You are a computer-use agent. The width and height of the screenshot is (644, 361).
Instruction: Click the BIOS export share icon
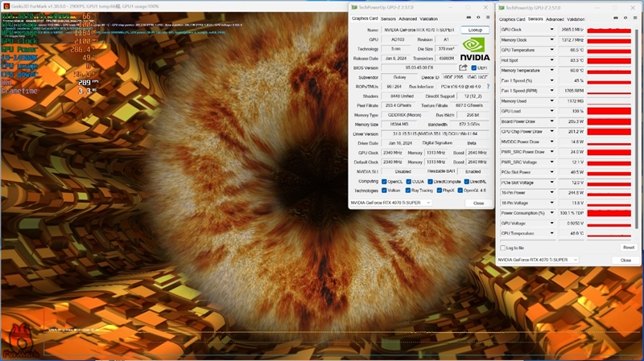pyautogui.click(x=463, y=68)
